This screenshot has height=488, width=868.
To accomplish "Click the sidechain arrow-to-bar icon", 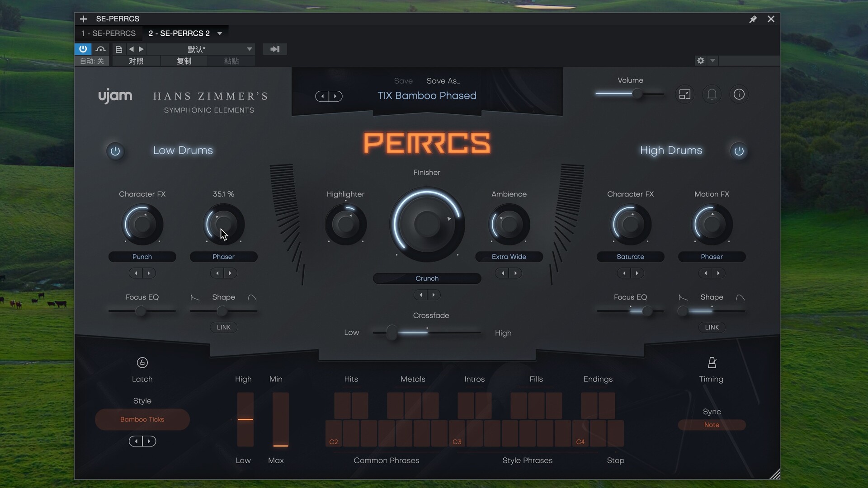I will [275, 49].
